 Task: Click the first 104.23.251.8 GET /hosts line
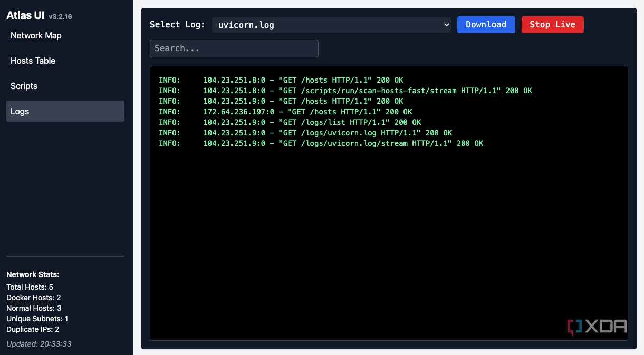[x=281, y=80]
